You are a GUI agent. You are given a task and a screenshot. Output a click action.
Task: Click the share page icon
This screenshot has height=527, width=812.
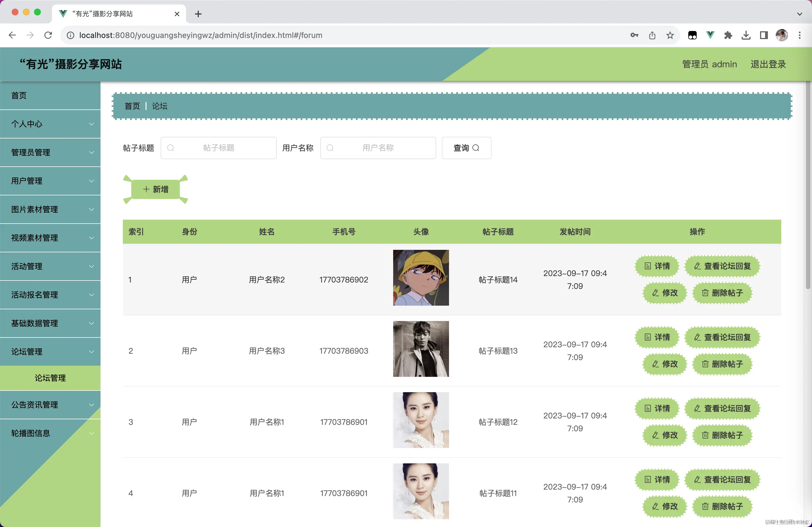point(652,35)
